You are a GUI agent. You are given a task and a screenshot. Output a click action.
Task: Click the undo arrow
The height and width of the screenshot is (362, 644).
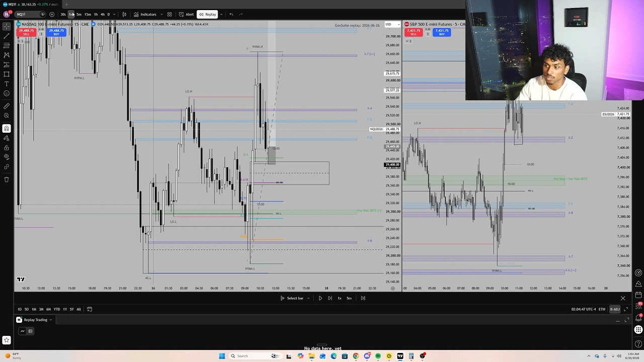click(231, 14)
